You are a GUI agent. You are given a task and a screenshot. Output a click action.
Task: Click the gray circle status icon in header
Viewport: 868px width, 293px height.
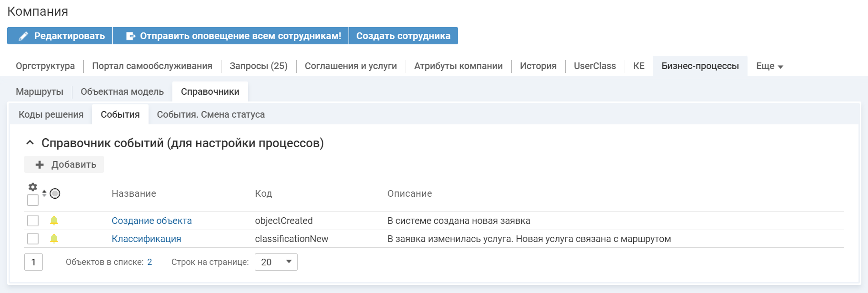[x=55, y=193]
